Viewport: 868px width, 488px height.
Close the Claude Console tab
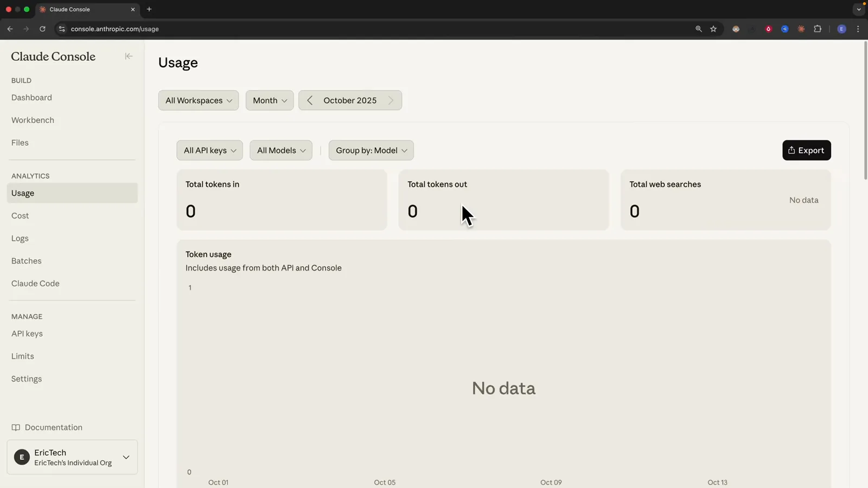(133, 9)
